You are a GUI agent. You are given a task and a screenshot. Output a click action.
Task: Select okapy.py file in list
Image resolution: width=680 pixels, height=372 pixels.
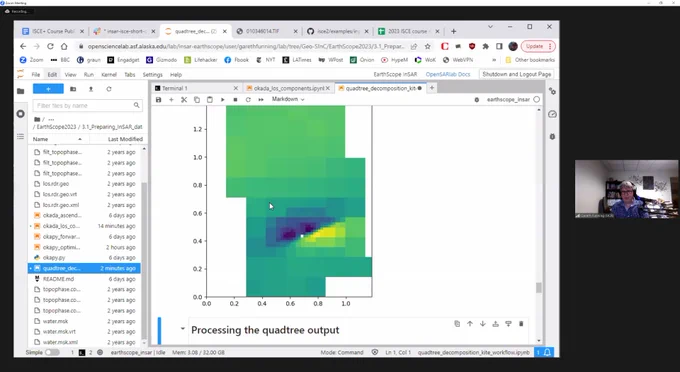[84, 258]
